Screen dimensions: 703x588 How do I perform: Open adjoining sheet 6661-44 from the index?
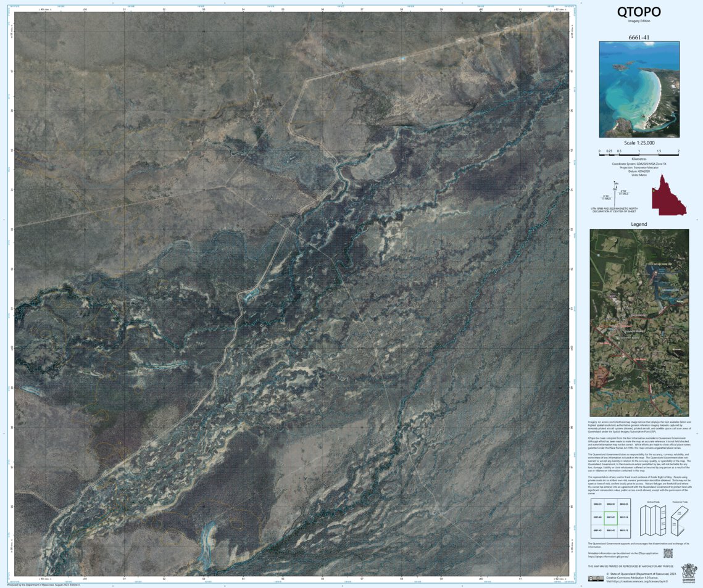click(597, 517)
